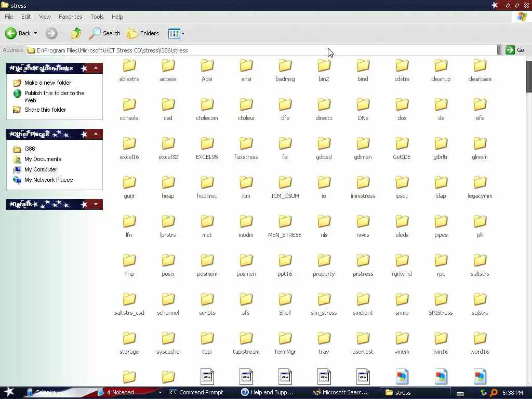Switch to Help and Support taskbar button
Image resolution: width=532 pixels, height=399 pixels.
271,393
